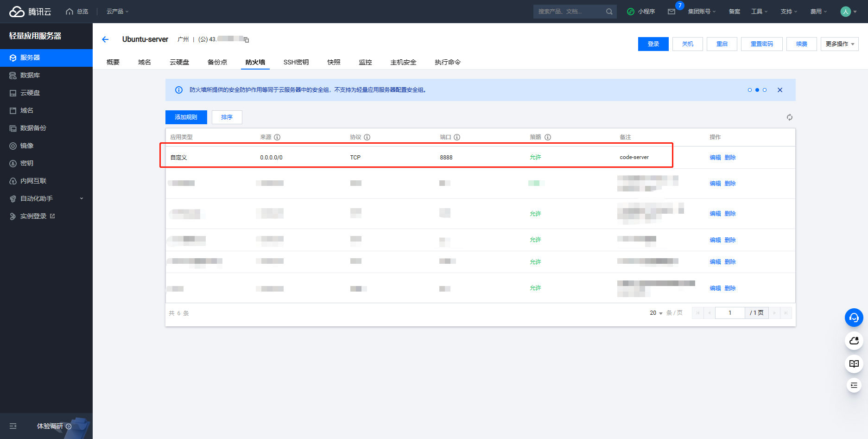Image resolution: width=868 pixels, height=439 pixels.
Task: Go back with the left arrow
Action: click(x=105, y=39)
